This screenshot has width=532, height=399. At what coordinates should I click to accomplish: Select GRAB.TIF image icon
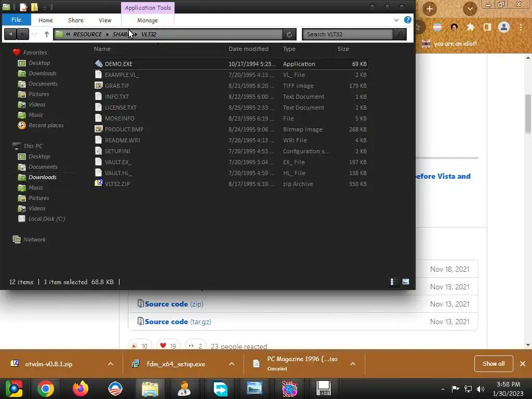98,86
